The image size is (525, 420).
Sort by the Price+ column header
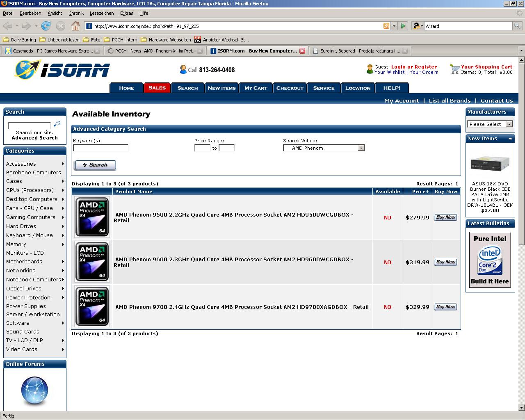pos(420,192)
